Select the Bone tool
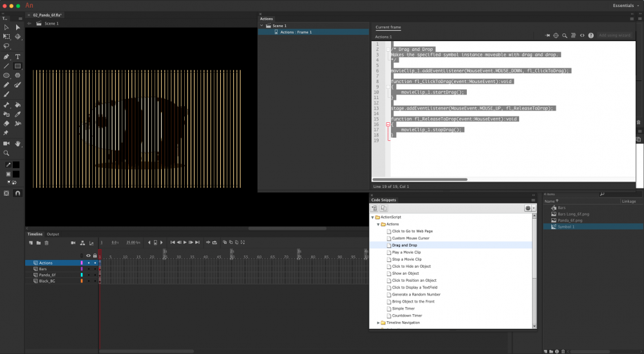This screenshot has width=644, height=354. point(6,105)
